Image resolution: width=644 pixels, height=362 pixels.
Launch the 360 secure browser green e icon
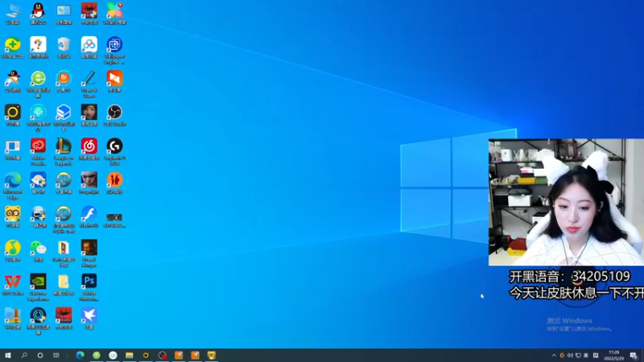click(x=38, y=84)
